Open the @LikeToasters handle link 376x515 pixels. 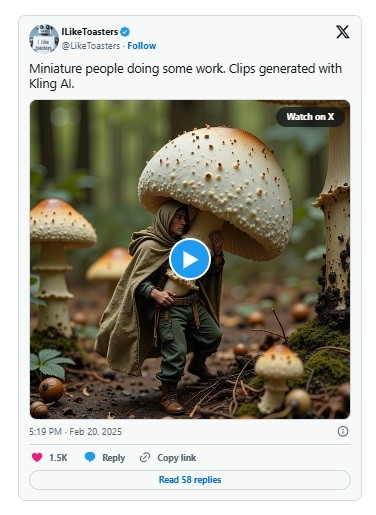click(x=91, y=46)
